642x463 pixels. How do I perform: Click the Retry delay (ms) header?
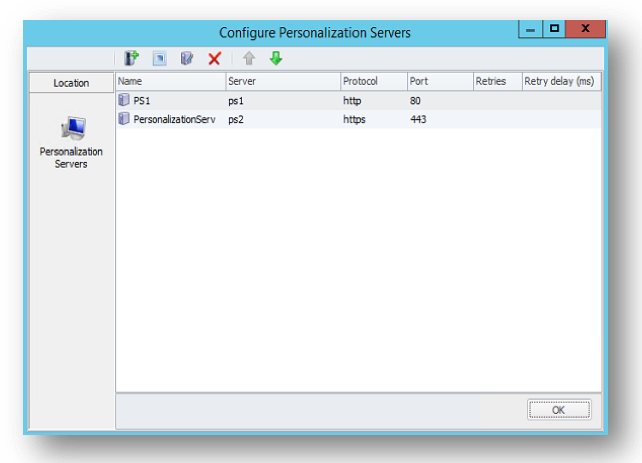pyautogui.click(x=561, y=81)
